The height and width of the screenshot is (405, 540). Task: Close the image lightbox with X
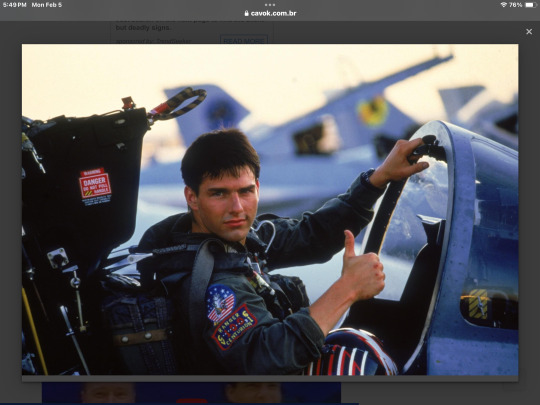point(529,32)
